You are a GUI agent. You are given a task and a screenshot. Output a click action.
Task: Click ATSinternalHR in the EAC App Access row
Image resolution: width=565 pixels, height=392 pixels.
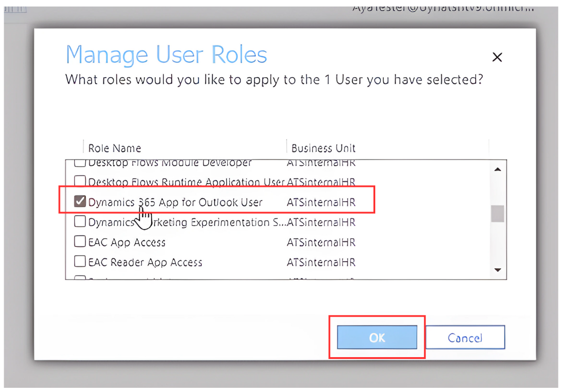pyautogui.click(x=321, y=242)
